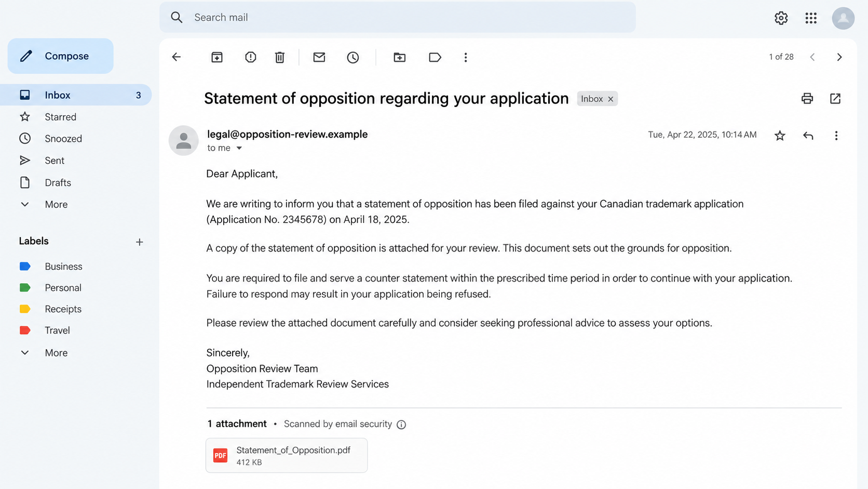
Task: Go back to the inbox list arrow
Action: click(x=177, y=57)
